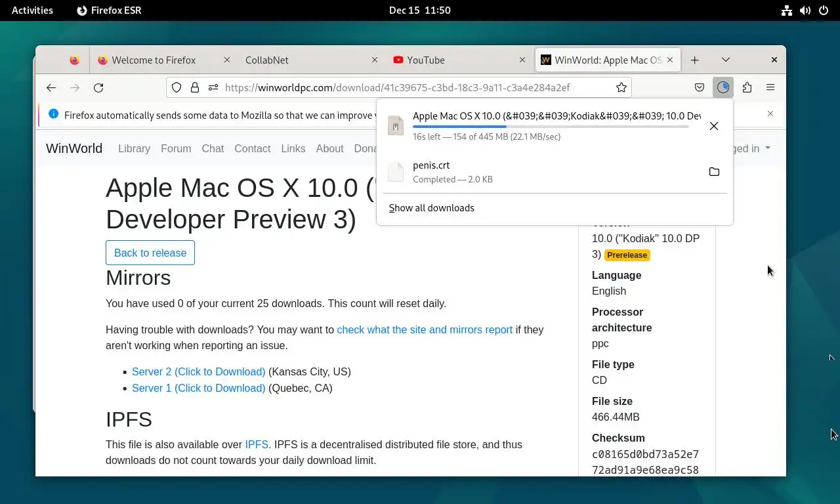Viewport: 840px width, 504px height.
Task: Open the About nav link
Action: (x=329, y=148)
